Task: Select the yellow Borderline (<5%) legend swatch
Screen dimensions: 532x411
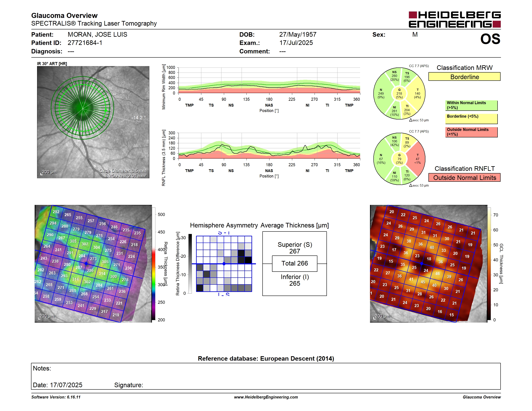Action: pyautogui.click(x=471, y=119)
